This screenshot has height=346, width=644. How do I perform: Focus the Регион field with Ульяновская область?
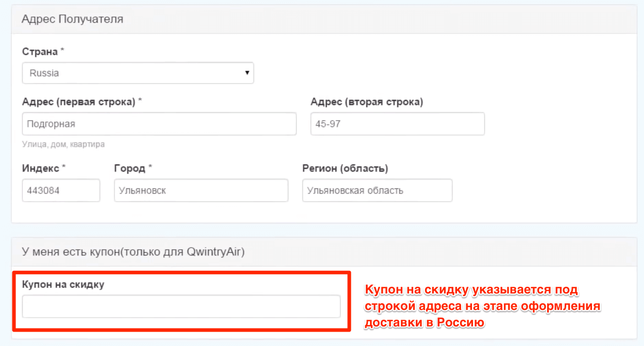point(377,191)
